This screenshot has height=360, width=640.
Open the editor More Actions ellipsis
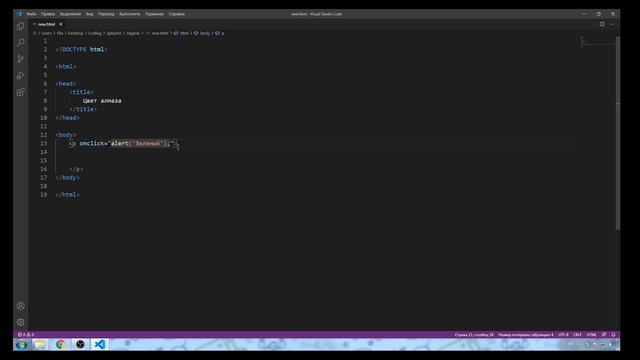(612, 24)
